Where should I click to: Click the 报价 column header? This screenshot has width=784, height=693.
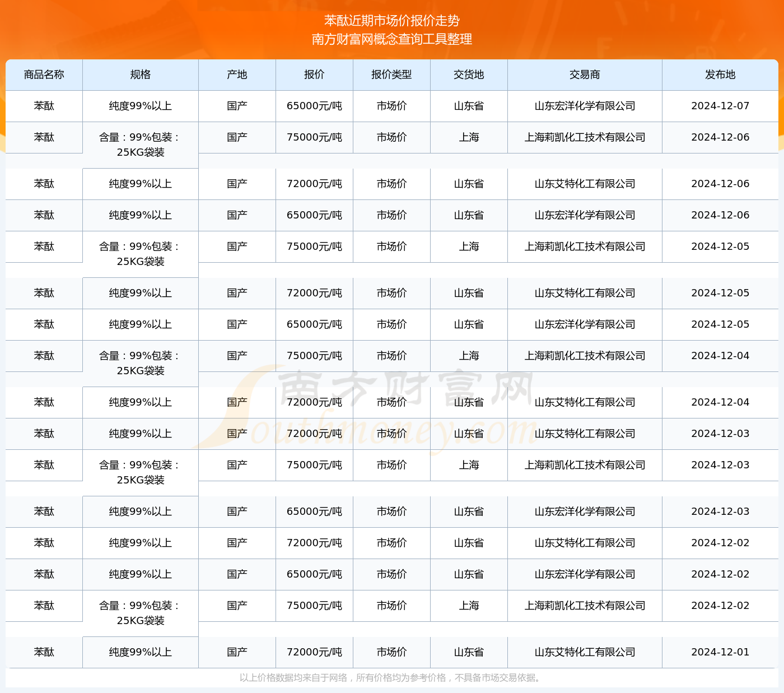pos(314,75)
